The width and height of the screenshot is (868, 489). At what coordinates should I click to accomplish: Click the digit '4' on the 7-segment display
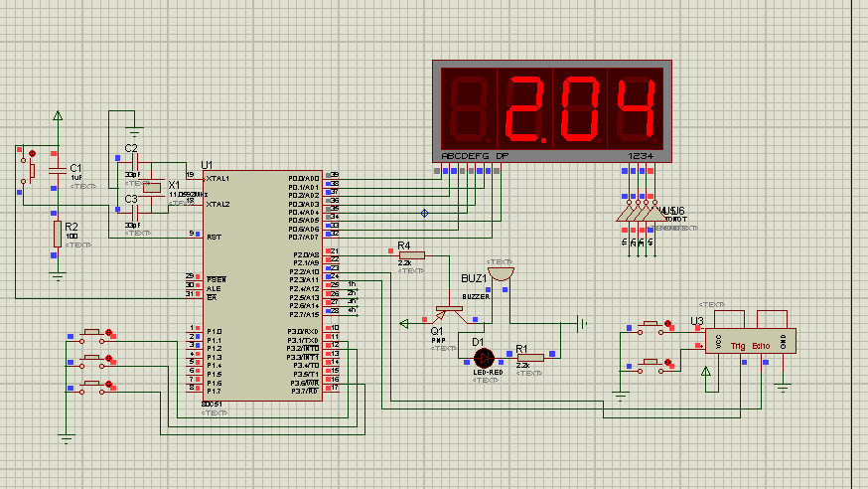[636, 108]
